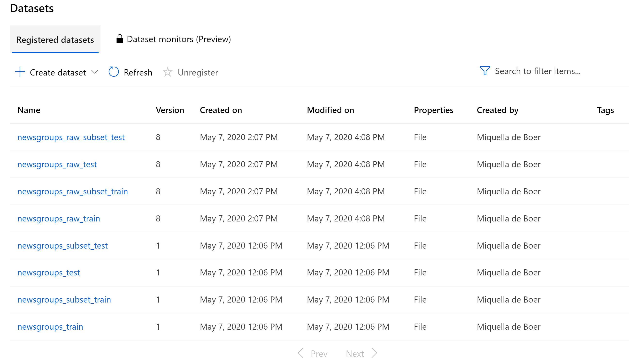Open newsgroups_raw_subset_test dataset link
629x364 pixels.
point(71,137)
